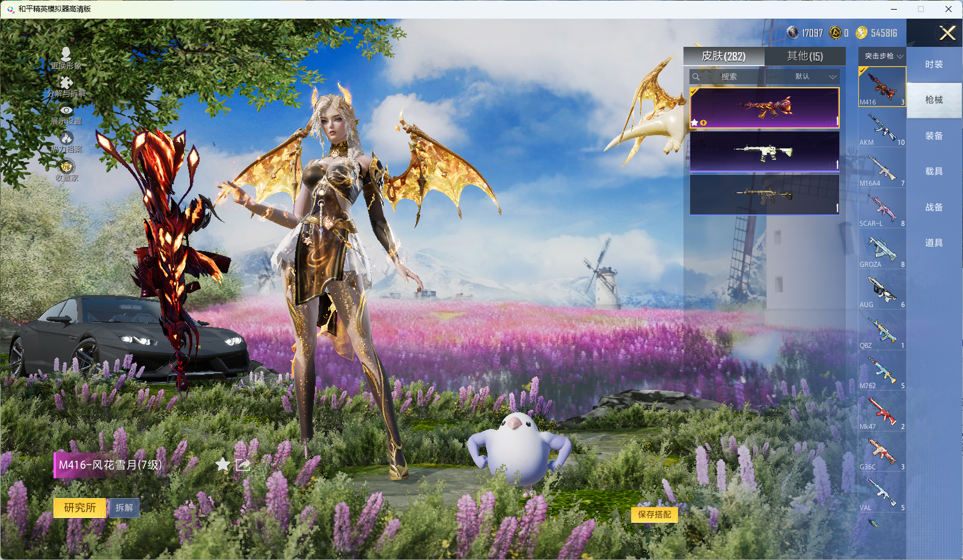This screenshot has width=963, height=560.
Task: Click the share icon beside weapon name
Action: coord(243,464)
